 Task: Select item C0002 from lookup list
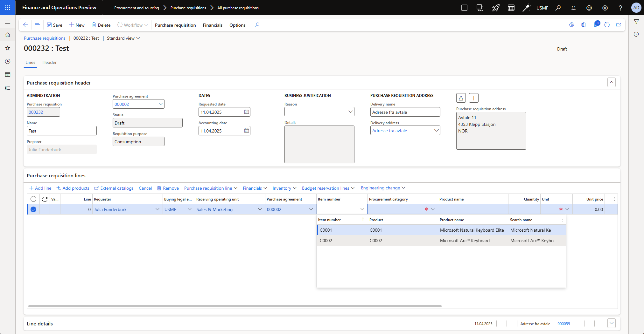[326, 241]
